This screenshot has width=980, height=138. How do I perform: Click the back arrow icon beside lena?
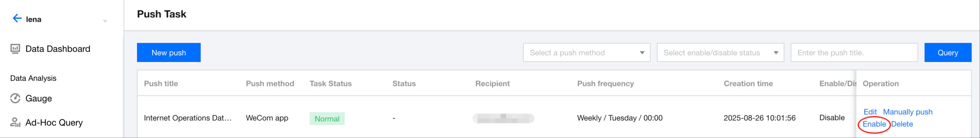[x=17, y=19]
